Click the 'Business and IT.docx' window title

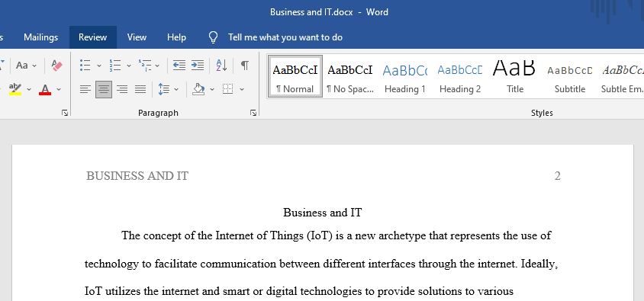pyautogui.click(x=311, y=12)
